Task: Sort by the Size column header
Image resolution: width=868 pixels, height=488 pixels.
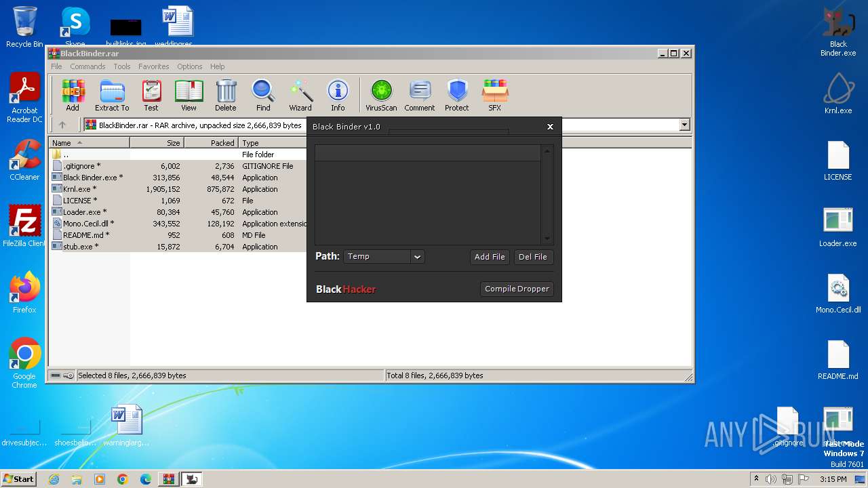Action: [157, 143]
